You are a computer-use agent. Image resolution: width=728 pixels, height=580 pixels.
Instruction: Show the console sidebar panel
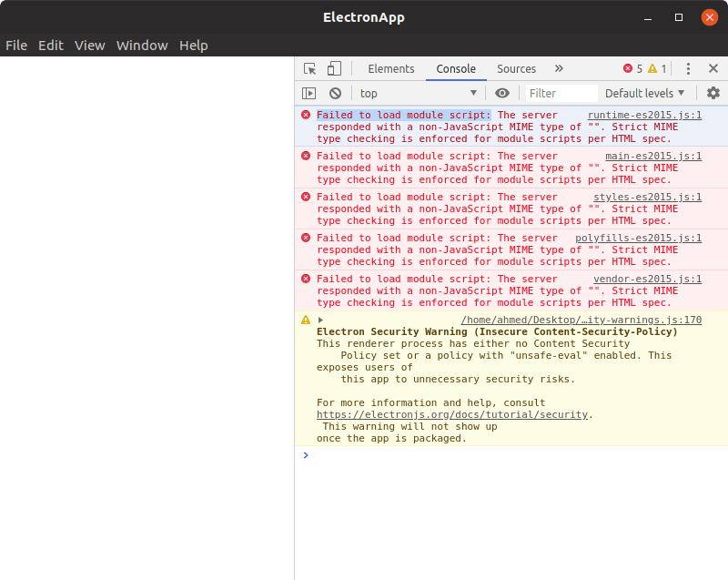point(308,94)
